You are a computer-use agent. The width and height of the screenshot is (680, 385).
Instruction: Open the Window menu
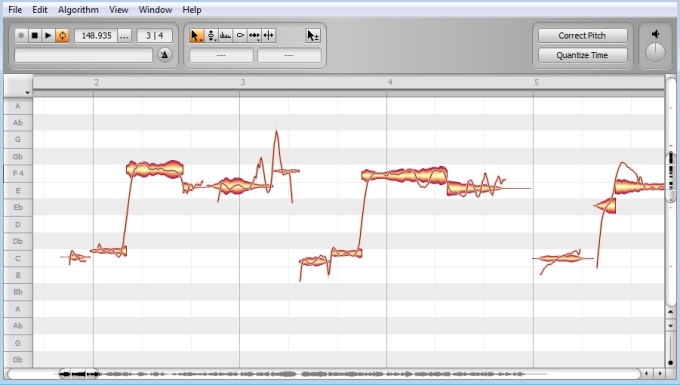[155, 10]
